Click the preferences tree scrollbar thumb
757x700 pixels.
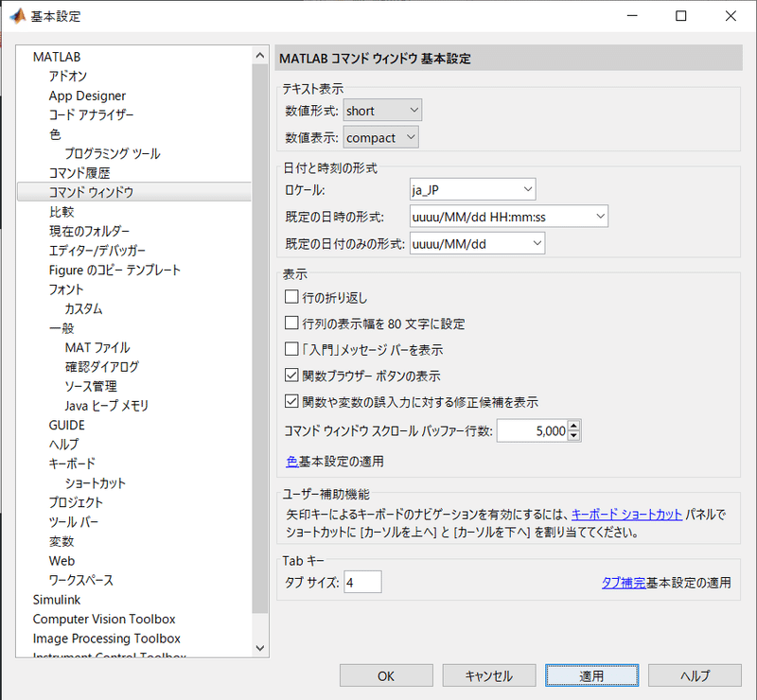coord(260,338)
